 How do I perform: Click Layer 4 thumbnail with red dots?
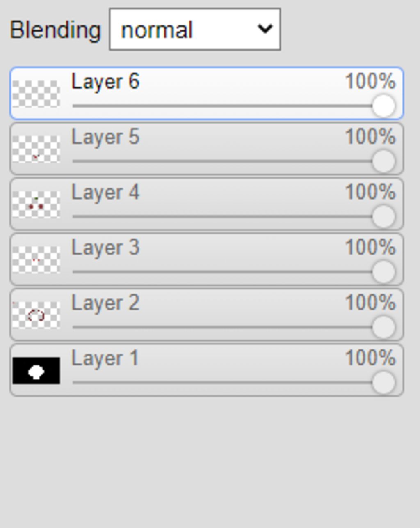point(36,204)
